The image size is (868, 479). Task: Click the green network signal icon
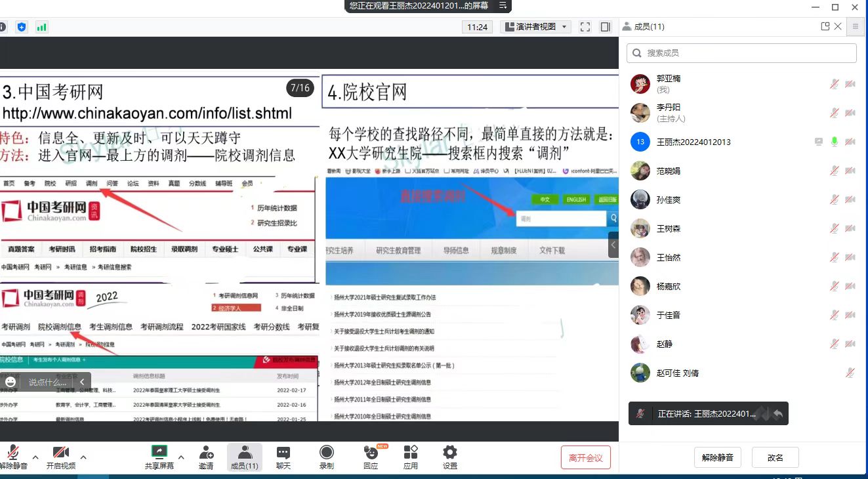pyautogui.click(x=41, y=27)
